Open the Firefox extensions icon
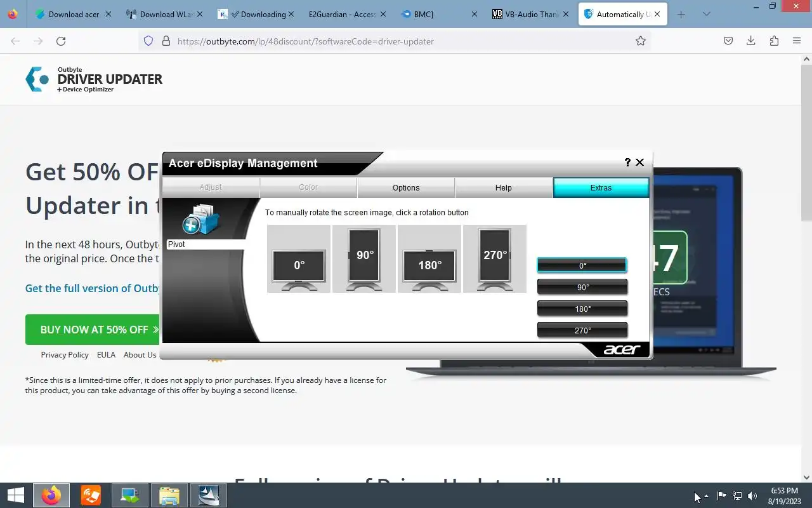Screen dimensions: 812x508 click(x=774, y=41)
